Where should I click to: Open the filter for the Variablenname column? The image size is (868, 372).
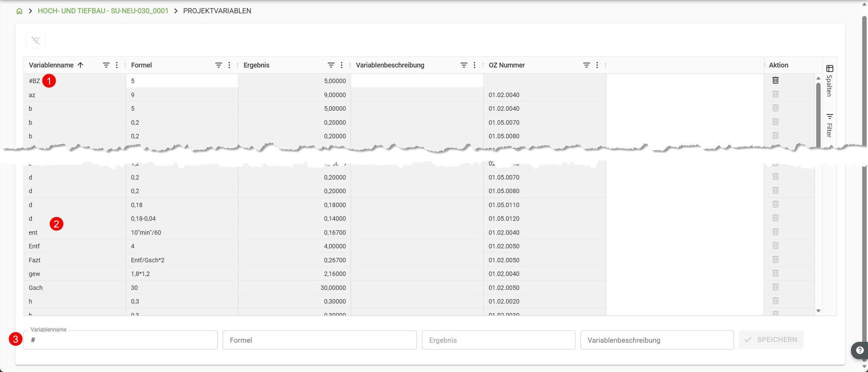tap(106, 65)
